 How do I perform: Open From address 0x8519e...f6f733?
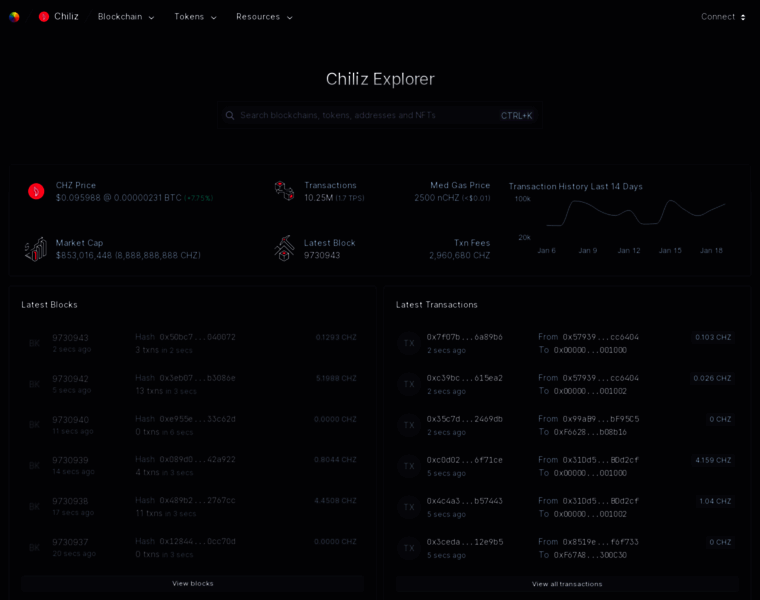point(601,542)
